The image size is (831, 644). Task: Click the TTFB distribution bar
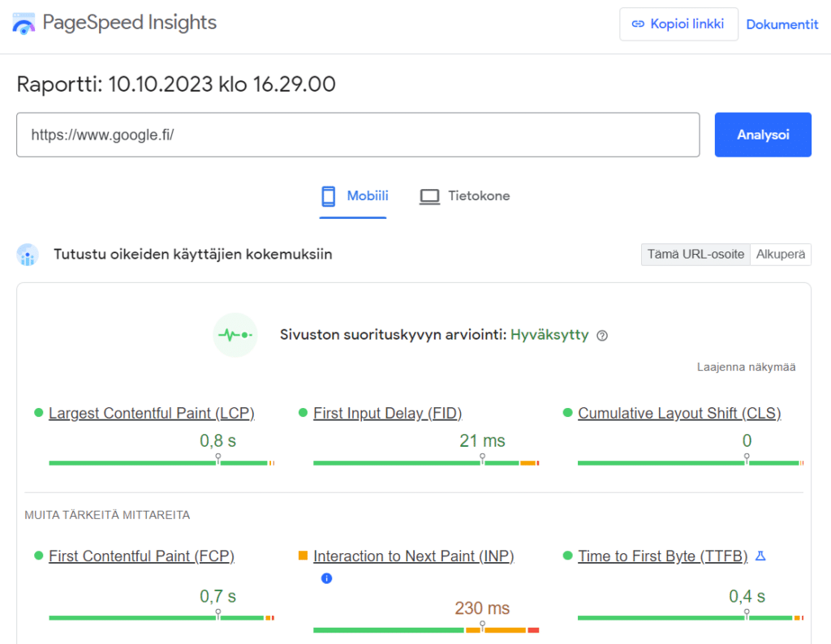tap(691, 617)
